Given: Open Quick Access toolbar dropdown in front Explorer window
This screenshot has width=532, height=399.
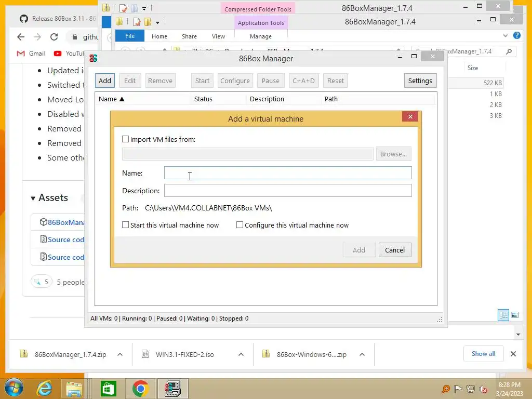Looking at the screenshot, I should [158, 22].
